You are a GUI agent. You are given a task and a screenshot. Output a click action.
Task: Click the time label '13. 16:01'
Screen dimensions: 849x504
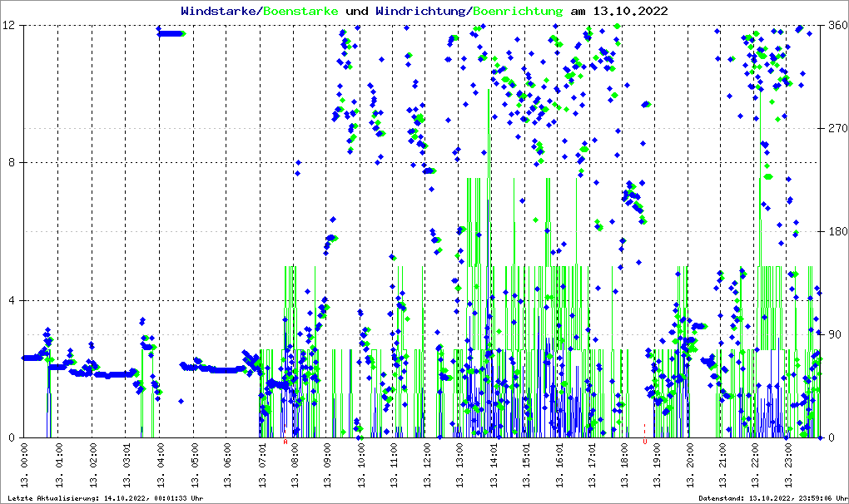pyautogui.click(x=559, y=465)
